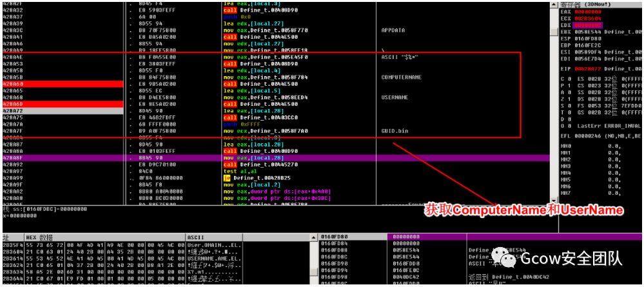This screenshot has height=287, width=644.
Task: Select EDI register value 0056E7D4
Action: pos(587,59)
